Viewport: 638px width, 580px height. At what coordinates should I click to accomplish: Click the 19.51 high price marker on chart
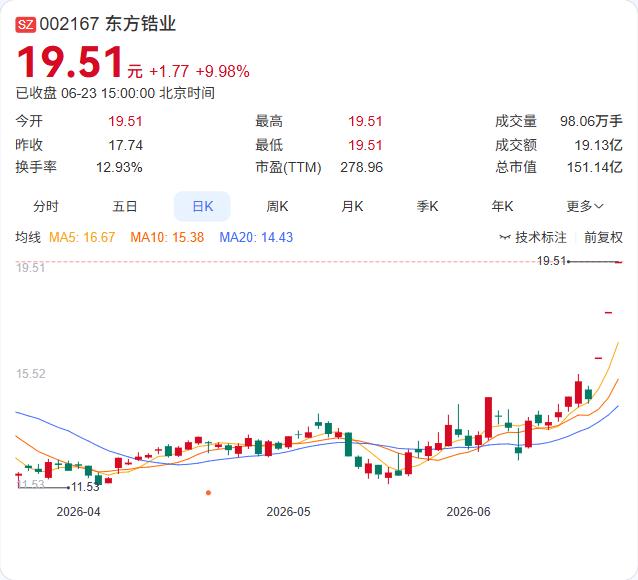551,261
